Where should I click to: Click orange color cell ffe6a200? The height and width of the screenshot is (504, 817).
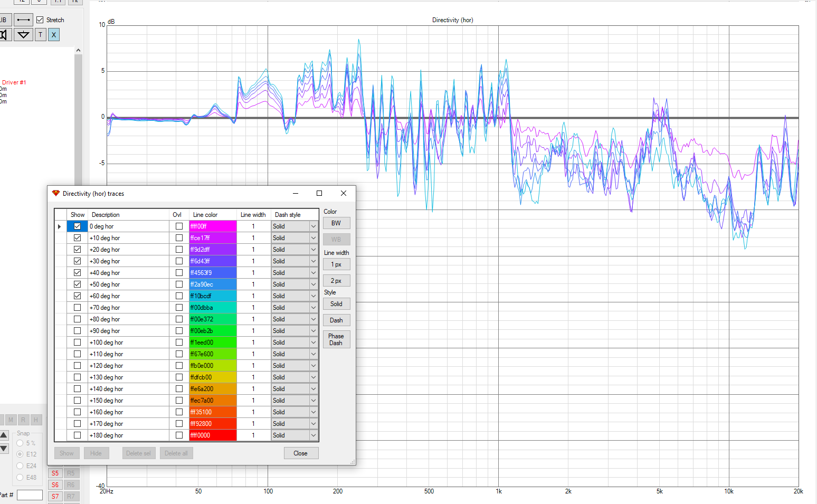tap(213, 389)
